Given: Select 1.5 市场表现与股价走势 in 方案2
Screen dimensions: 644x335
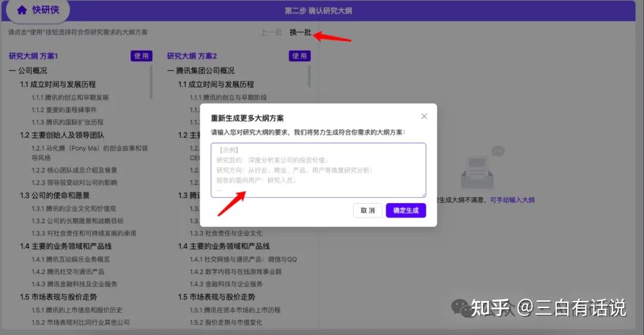Looking at the screenshot, I should [x=216, y=297].
